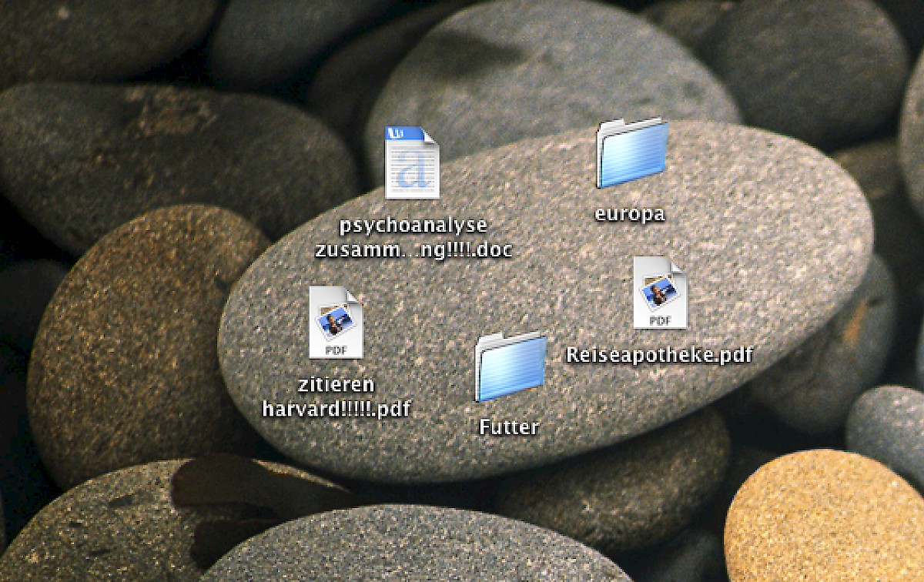Screen dimensions: 924x582
Task: Click the "europa" folder name label
Action: coord(630,214)
